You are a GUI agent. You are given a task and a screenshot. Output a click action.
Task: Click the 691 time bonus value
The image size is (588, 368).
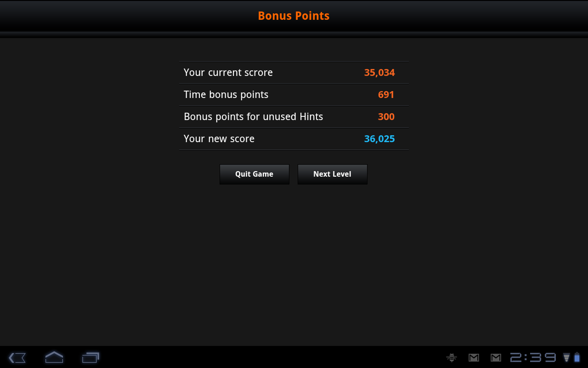(x=386, y=95)
